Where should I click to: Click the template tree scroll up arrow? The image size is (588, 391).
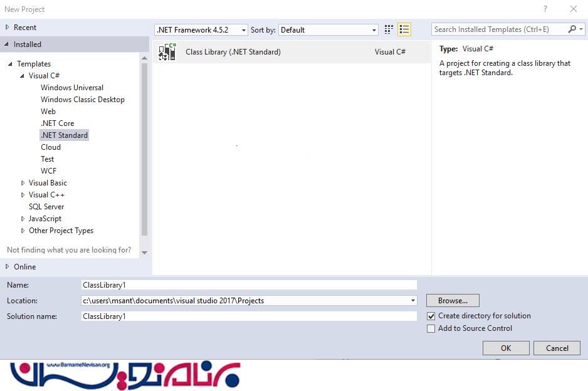point(144,58)
